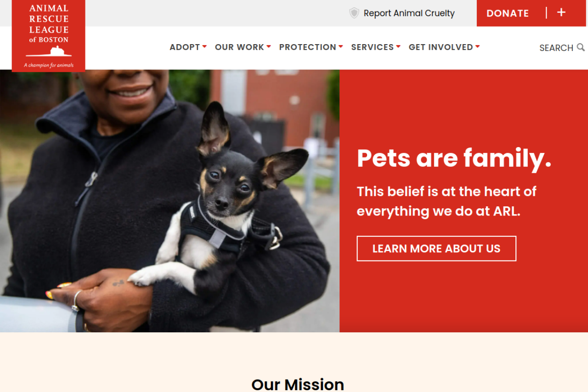The width and height of the screenshot is (588, 392).
Task: Open the Protection menu item
Action: coord(307,47)
